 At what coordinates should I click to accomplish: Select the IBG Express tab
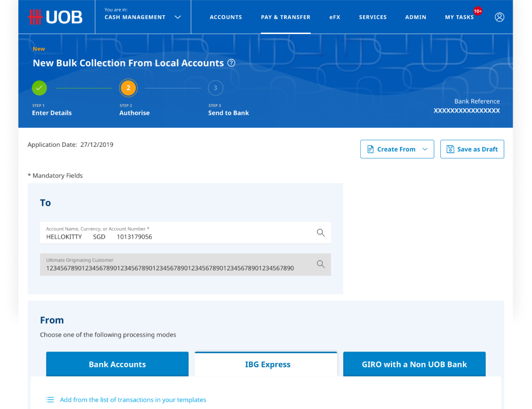click(266, 364)
